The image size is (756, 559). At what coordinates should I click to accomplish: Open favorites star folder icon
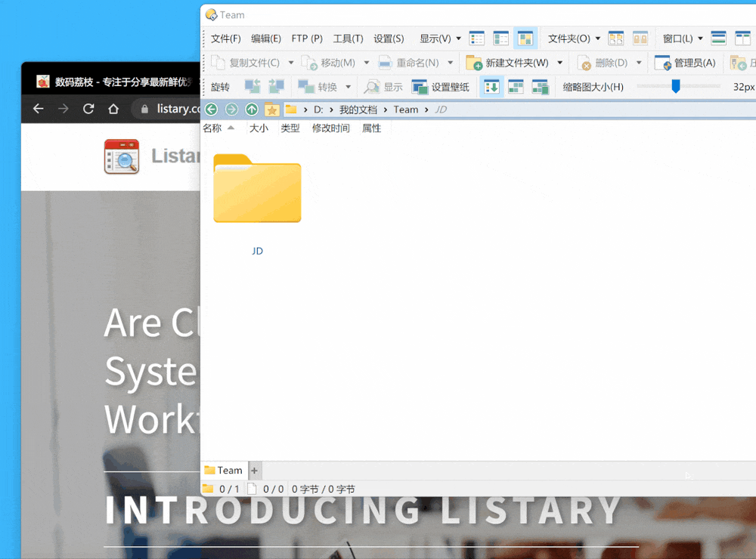point(272,110)
